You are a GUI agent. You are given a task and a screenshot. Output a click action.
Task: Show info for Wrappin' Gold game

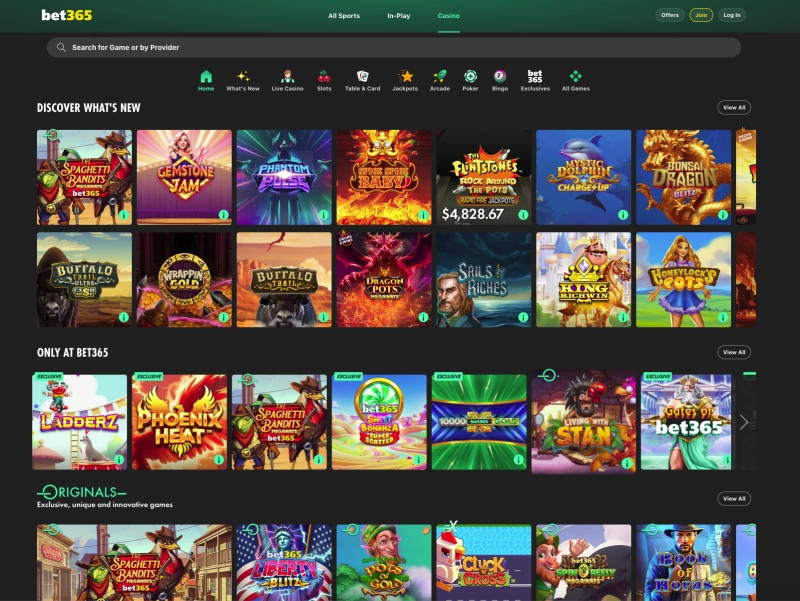[223, 317]
